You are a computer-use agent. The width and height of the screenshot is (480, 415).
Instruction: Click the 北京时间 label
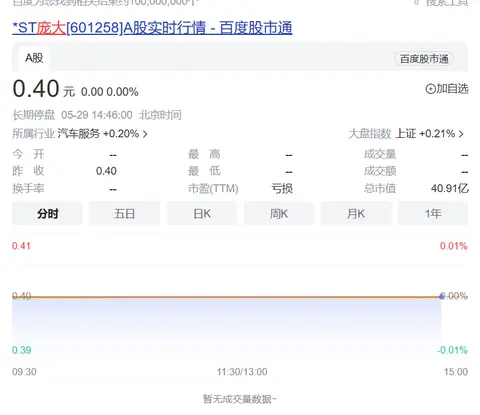[160, 115]
